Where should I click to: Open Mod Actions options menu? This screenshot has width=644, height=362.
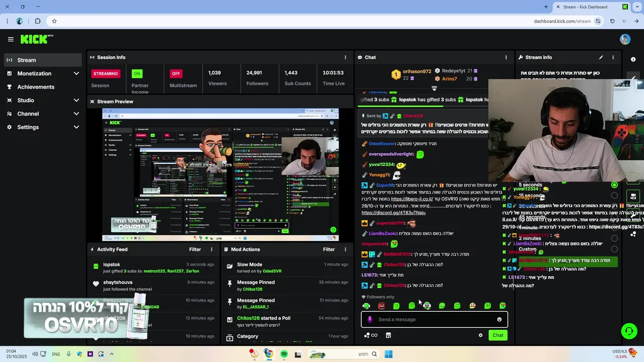point(345,249)
